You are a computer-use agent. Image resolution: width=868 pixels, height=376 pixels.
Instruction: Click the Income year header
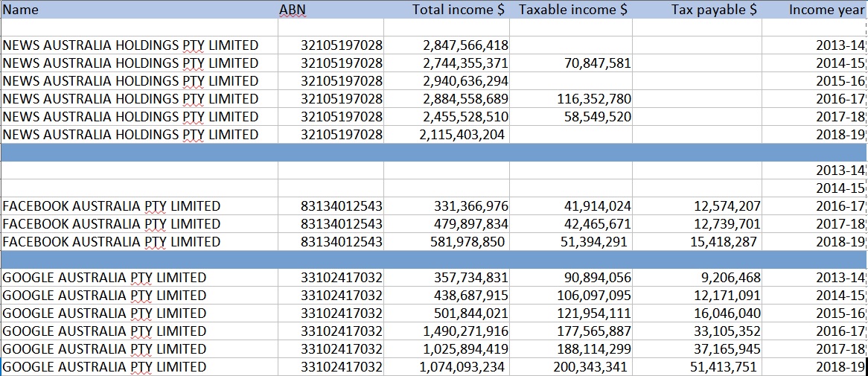tap(814, 10)
